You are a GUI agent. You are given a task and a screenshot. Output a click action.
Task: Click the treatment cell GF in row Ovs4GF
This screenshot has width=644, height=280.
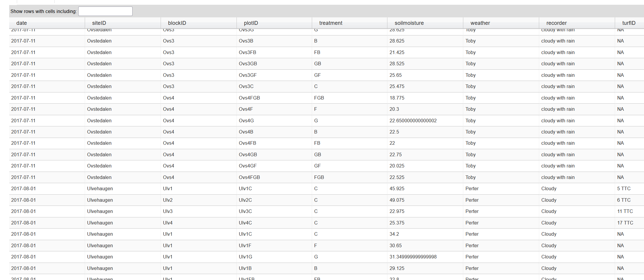pos(317,166)
